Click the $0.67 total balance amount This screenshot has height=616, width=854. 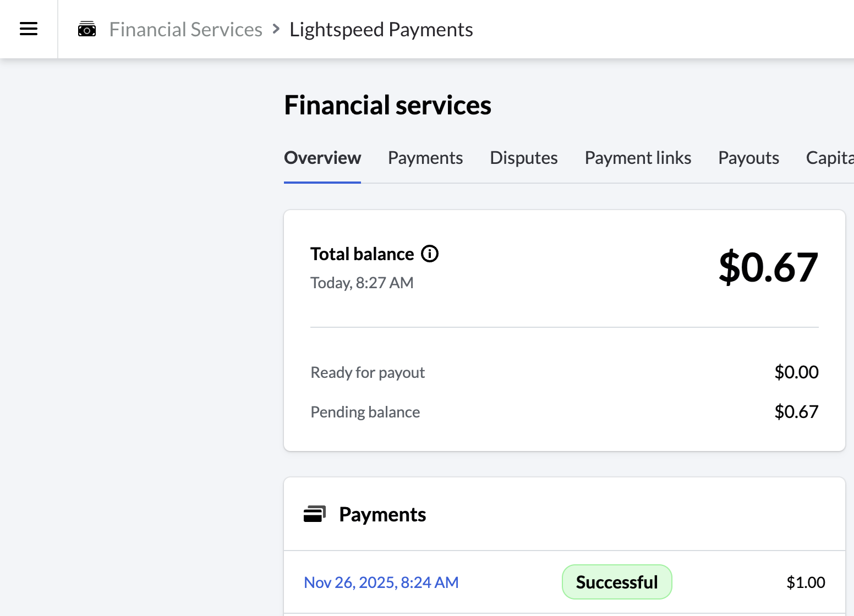[768, 267]
